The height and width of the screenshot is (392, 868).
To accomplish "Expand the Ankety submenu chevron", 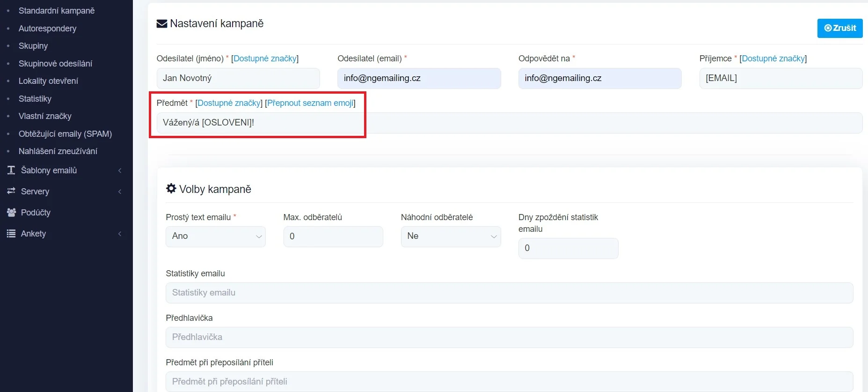I will click(x=120, y=234).
